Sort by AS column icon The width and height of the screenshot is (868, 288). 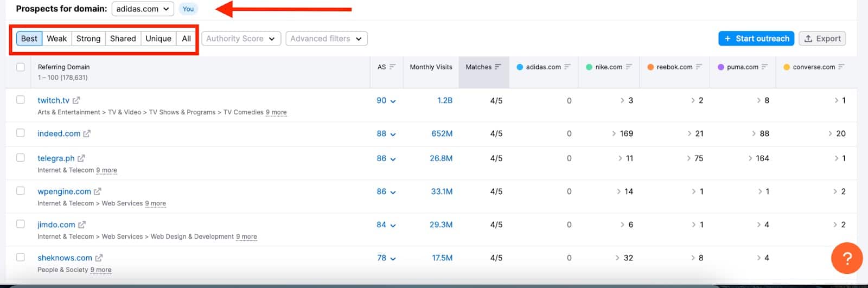[393, 67]
